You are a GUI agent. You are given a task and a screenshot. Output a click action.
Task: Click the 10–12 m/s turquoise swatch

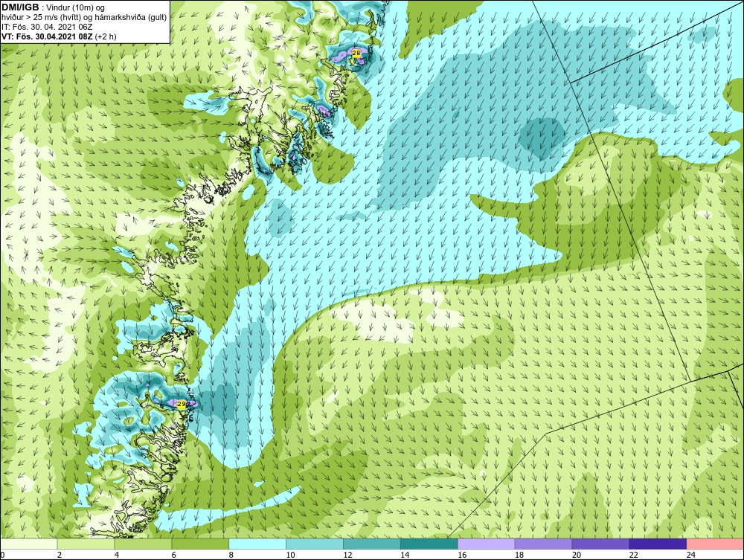click(x=315, y=544)
